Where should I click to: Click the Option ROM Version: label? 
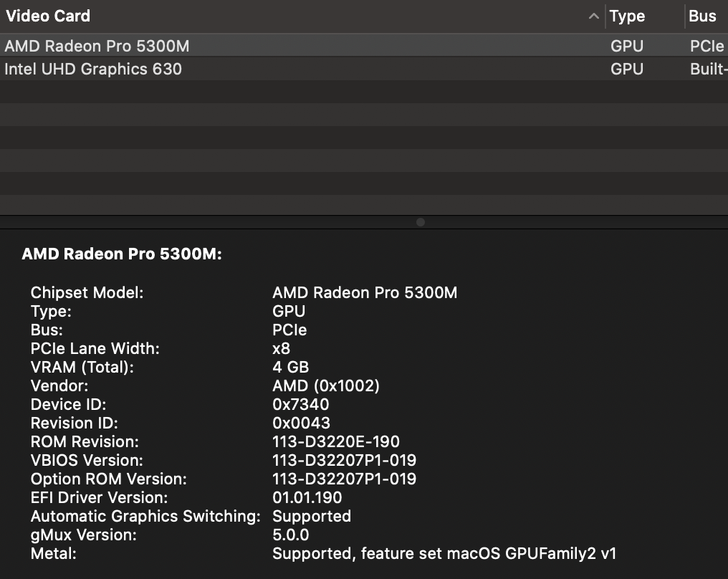(x=109, y=479)
